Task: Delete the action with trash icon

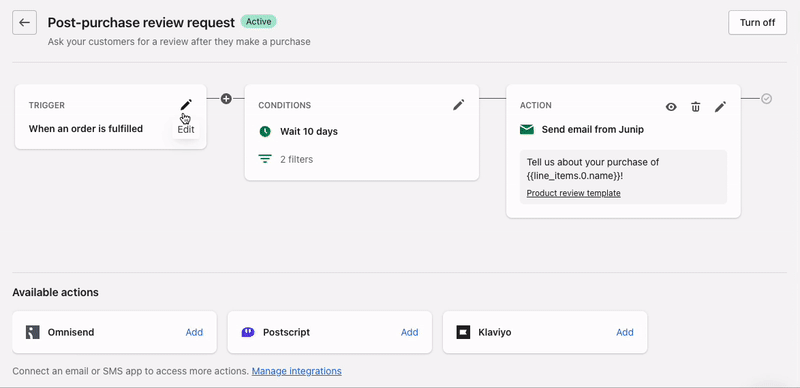Action: click(695, 107)
